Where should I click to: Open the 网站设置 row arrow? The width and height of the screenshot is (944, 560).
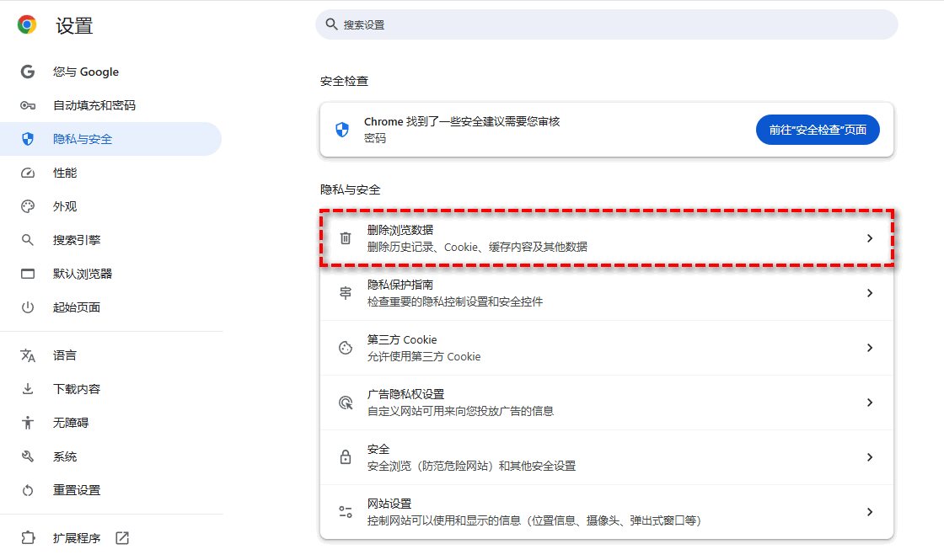(870, 512)
